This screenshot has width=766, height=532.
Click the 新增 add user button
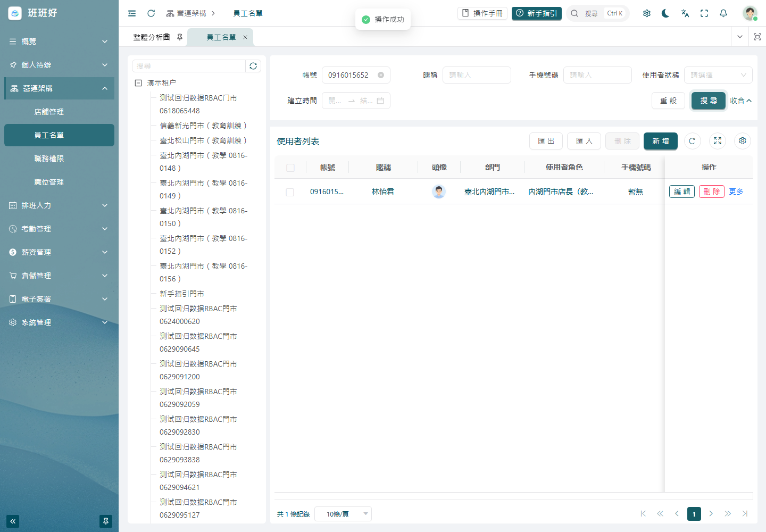tap(661, 141)
